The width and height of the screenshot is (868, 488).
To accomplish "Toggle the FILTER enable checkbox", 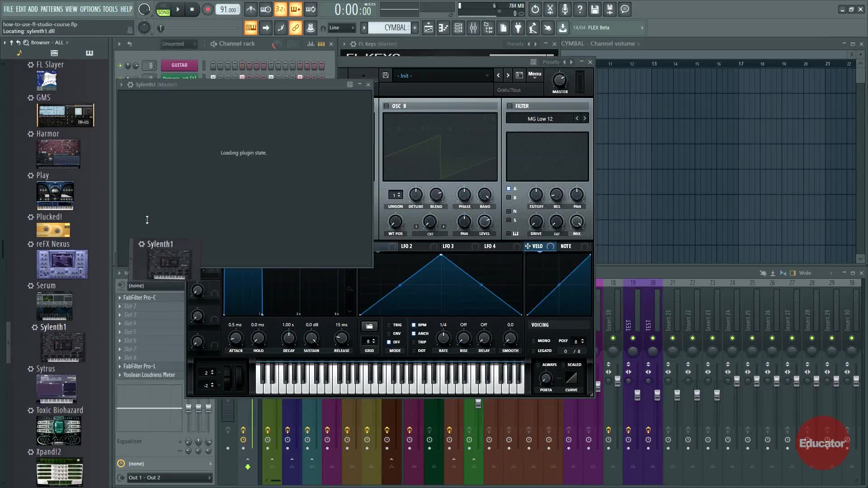I will tap(509, 106).
